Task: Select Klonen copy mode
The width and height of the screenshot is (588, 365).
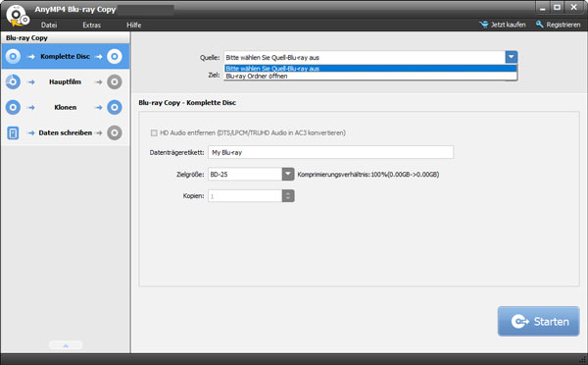Action: point(66,107)
